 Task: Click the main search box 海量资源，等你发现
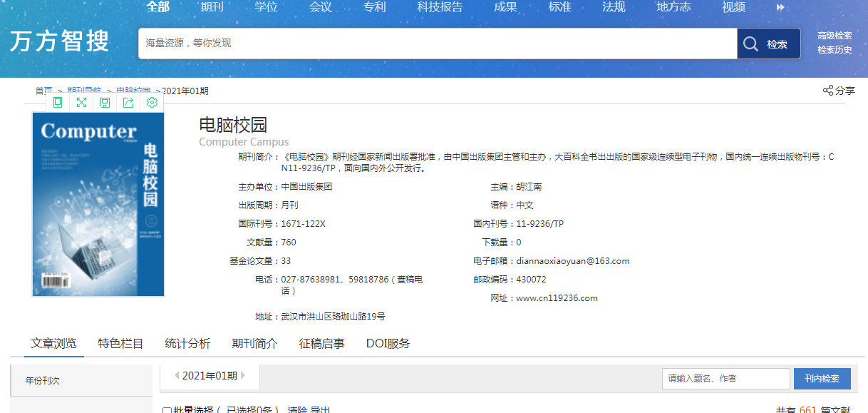(438, 44)
